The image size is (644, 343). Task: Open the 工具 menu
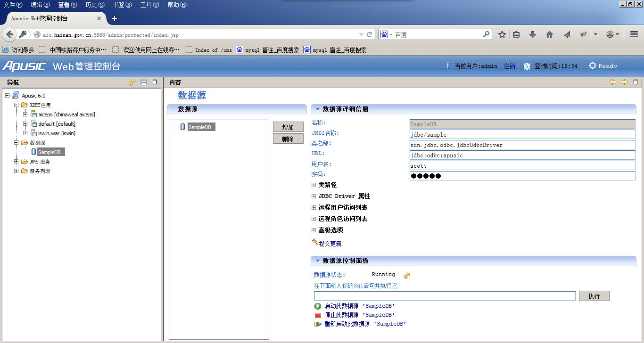(x=149, y=5)
